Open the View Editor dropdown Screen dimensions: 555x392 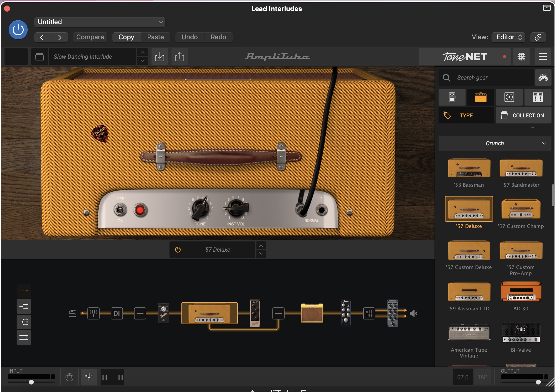point(508,37)
